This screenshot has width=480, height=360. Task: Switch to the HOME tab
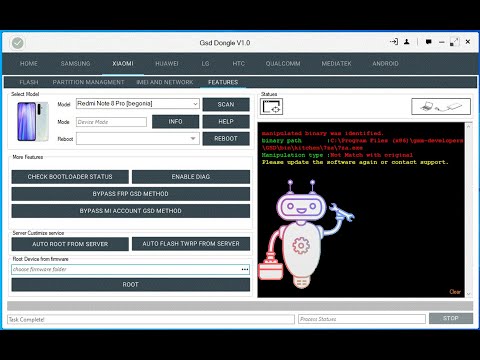(29, 63)
